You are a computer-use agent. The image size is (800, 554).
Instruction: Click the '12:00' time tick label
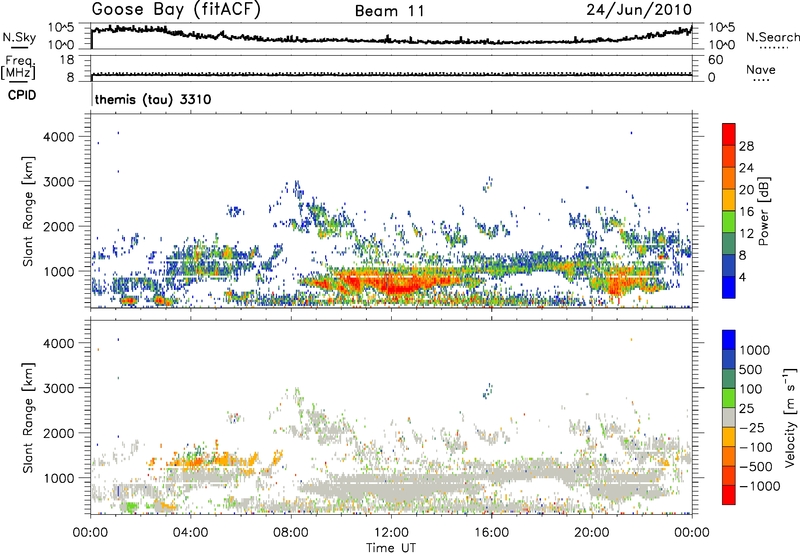[x=391, y=533]
